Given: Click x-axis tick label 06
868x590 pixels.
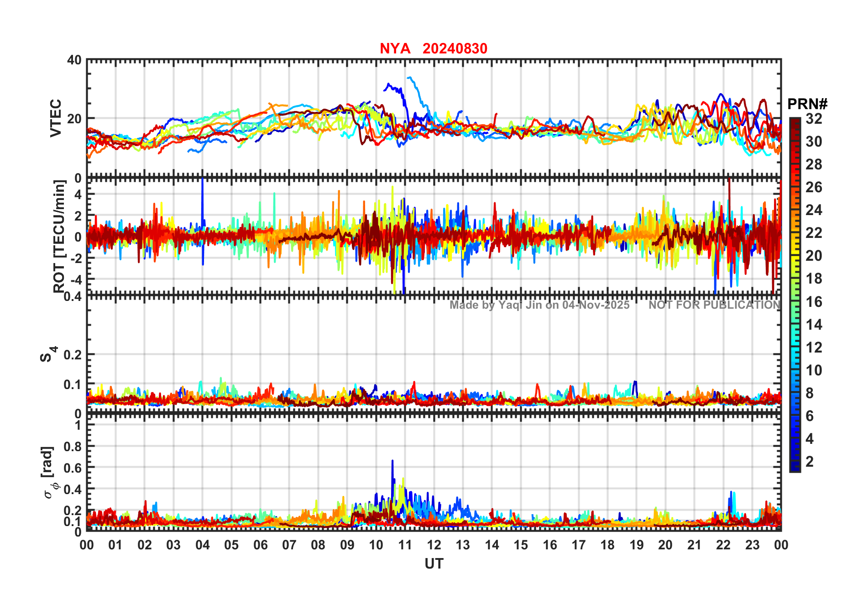Looking at the screenshot, I should (x=261, y=545).
